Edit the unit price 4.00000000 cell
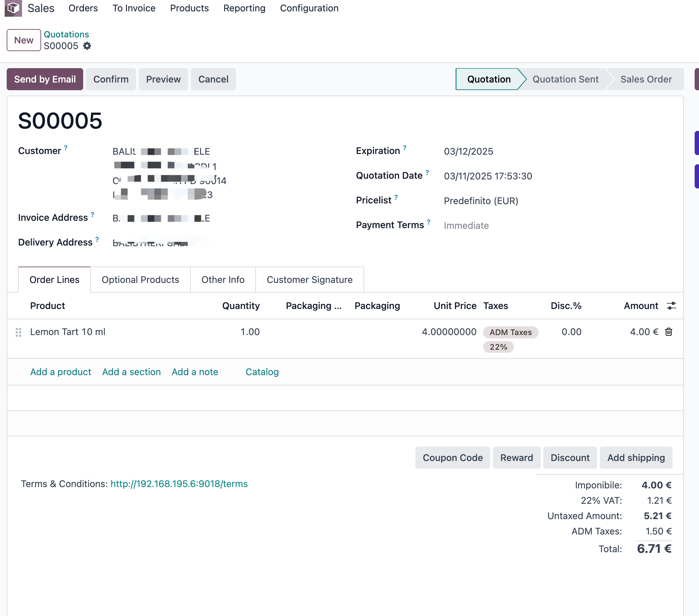 pyautogui.click(x=449, y=332)
